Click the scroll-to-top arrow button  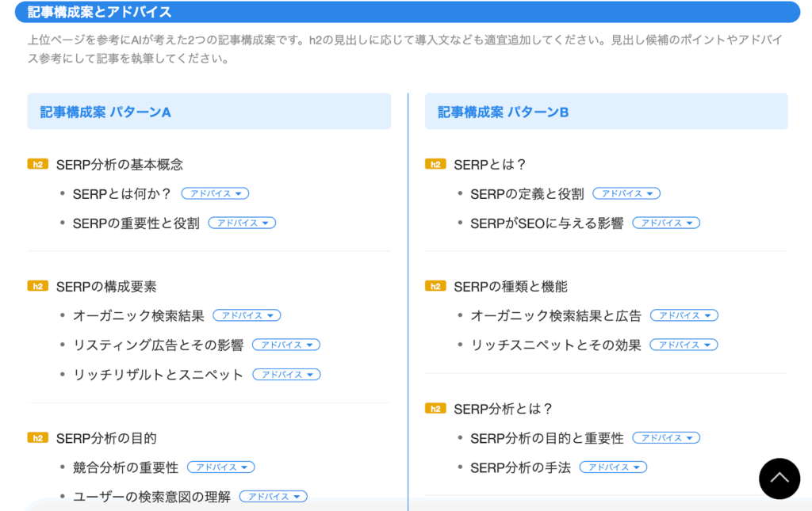point(779,479)
